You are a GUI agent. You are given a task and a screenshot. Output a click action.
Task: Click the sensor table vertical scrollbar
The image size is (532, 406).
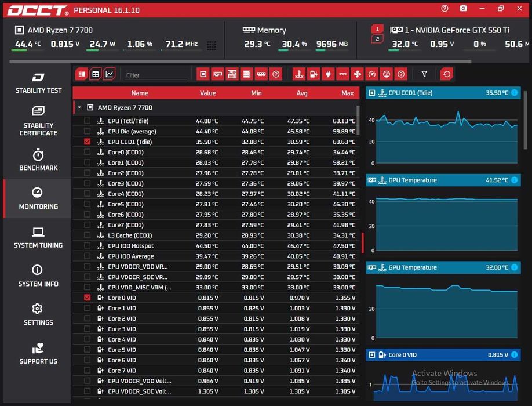click(x=358, y=121)
